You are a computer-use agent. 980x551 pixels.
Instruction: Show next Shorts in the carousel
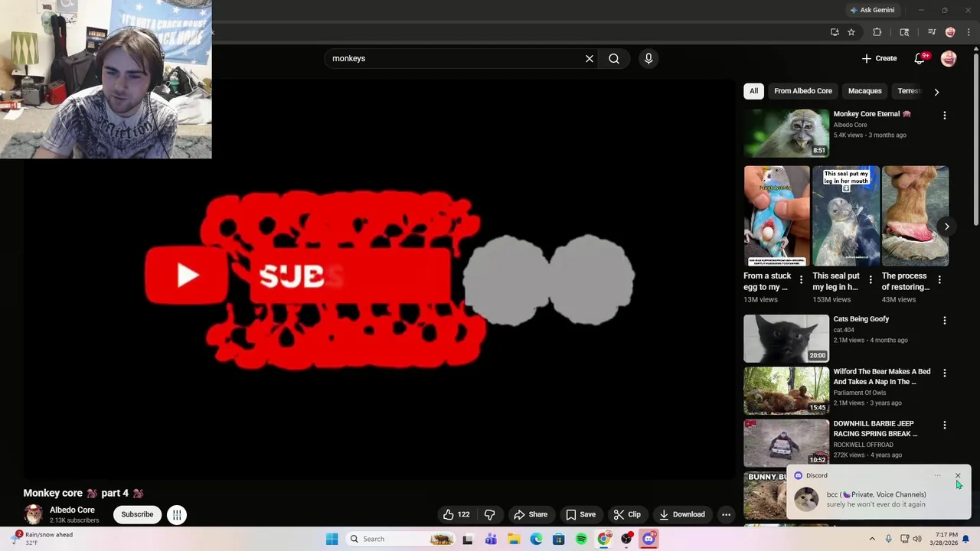pyautogui.click(x=946, y=227)
